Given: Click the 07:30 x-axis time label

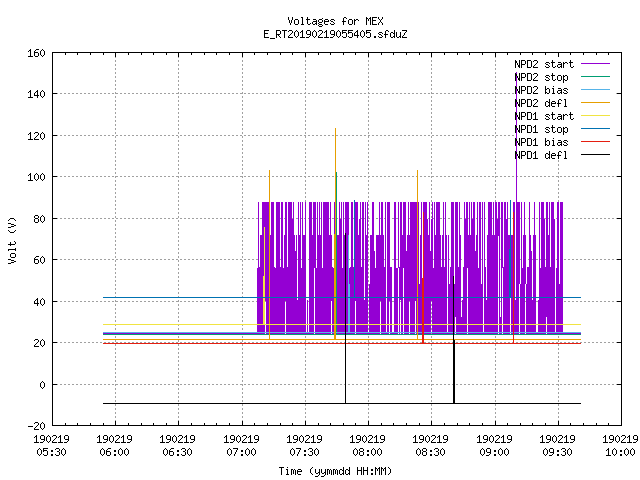Looking at the screenshot, I should click(304, 452).
